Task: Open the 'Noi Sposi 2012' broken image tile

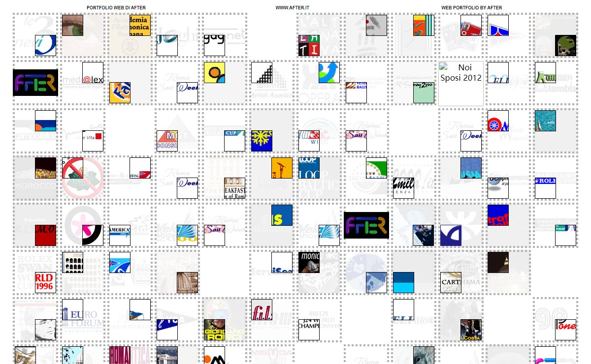Action: coord(461,84)
